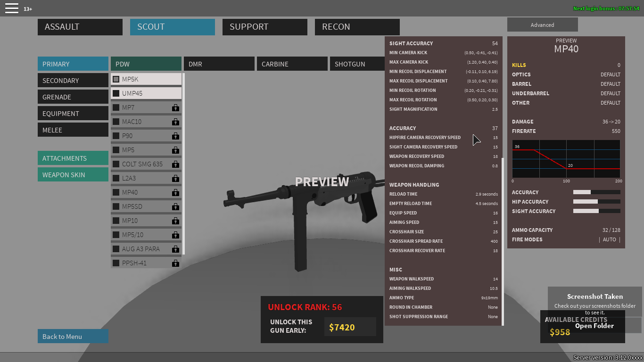
Task: Click the lock icon on MP40 row
Action: click(175, 192)
